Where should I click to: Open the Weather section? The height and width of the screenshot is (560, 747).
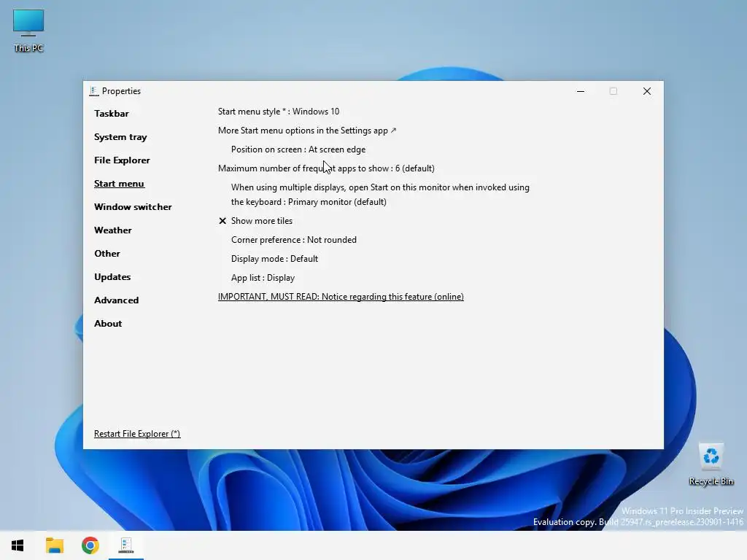coord(113,230)
